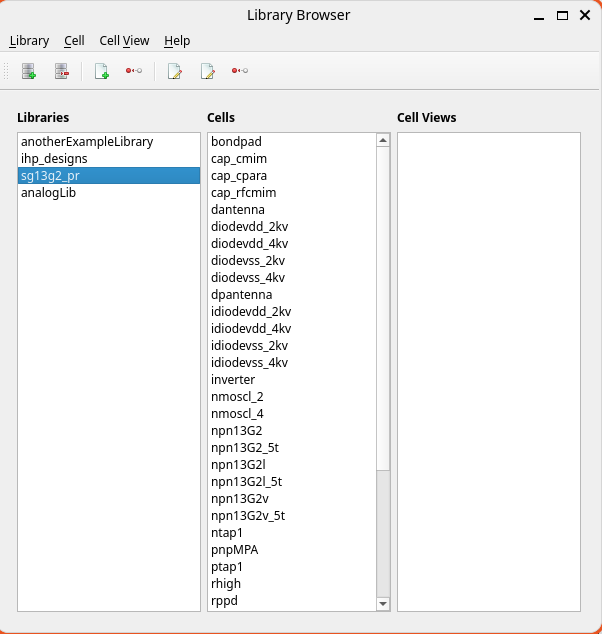The width and height of the screenshot is (602, 634).
Task: Select anotherExampleLibrary in the Libraries list
Action: pos(87,142)
